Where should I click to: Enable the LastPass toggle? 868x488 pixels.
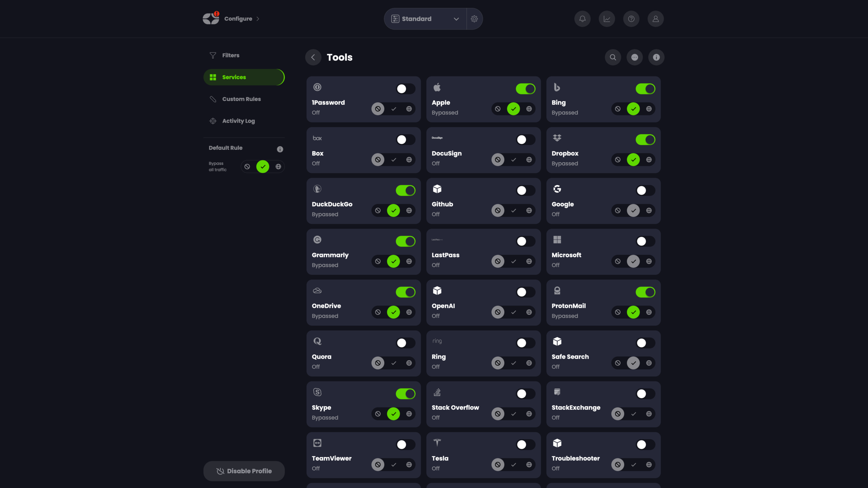526,241
